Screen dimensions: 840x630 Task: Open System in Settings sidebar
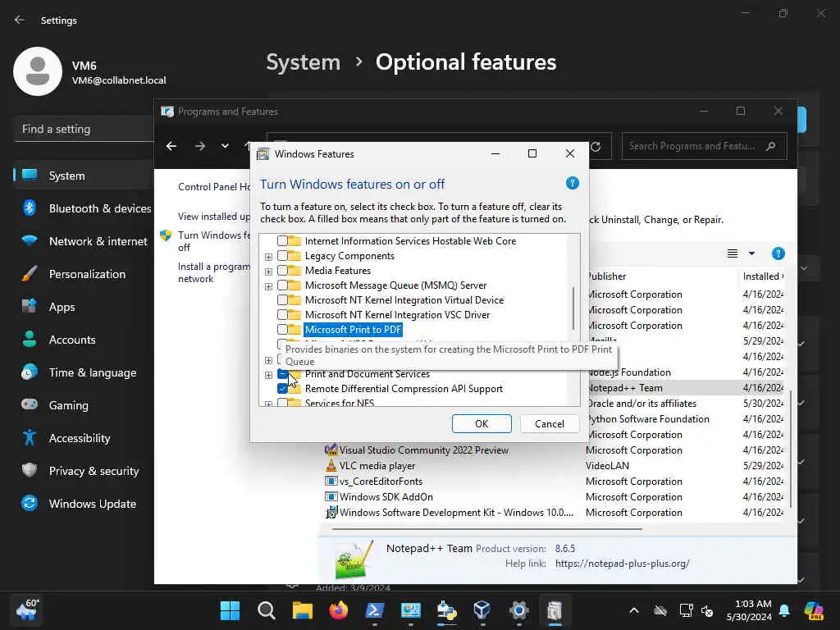(x=84, y=176)
